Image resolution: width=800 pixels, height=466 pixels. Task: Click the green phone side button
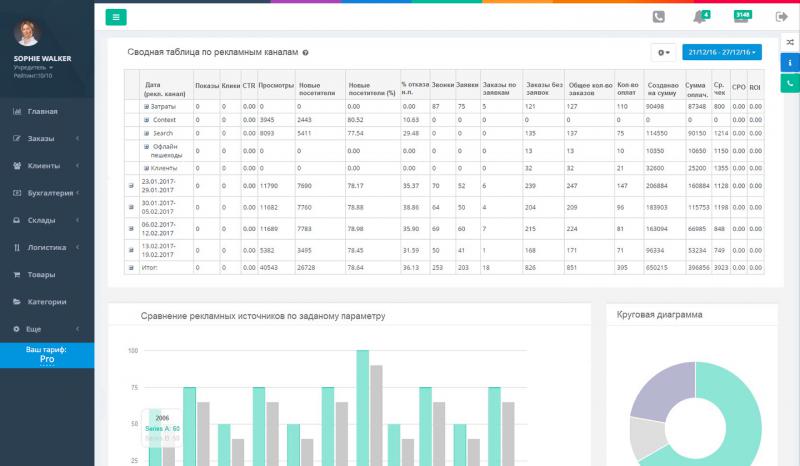tap(790, 84)
